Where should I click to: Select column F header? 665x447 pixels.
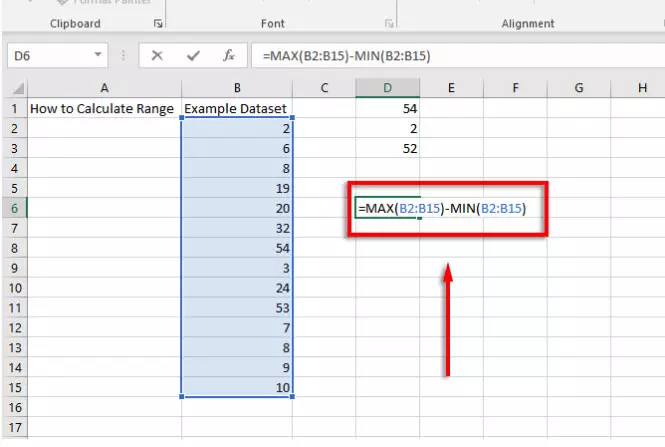515,88
